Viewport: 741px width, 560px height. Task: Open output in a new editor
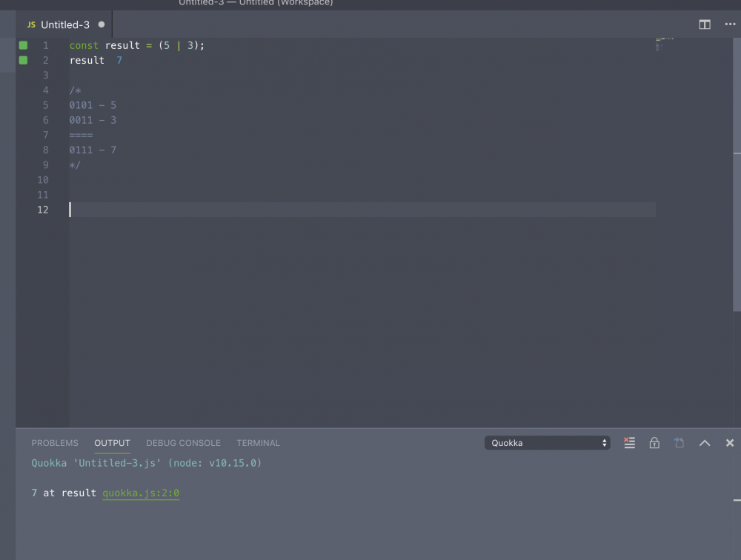[679, 442]
